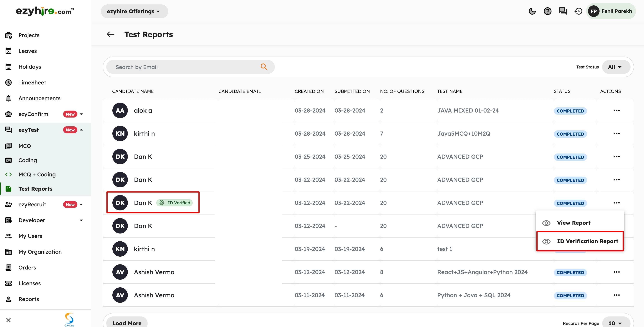Go back using the arrow beside Test Reports

click(x=110, y=34)
